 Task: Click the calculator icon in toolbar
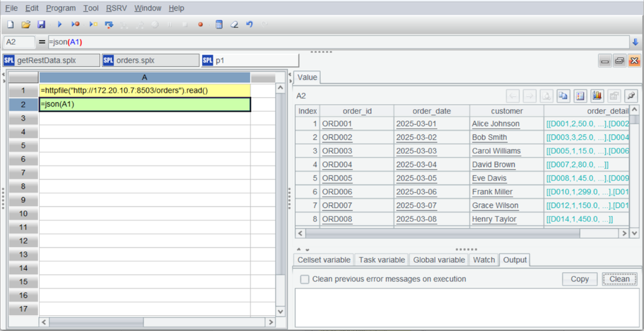[x=219, y=24]
